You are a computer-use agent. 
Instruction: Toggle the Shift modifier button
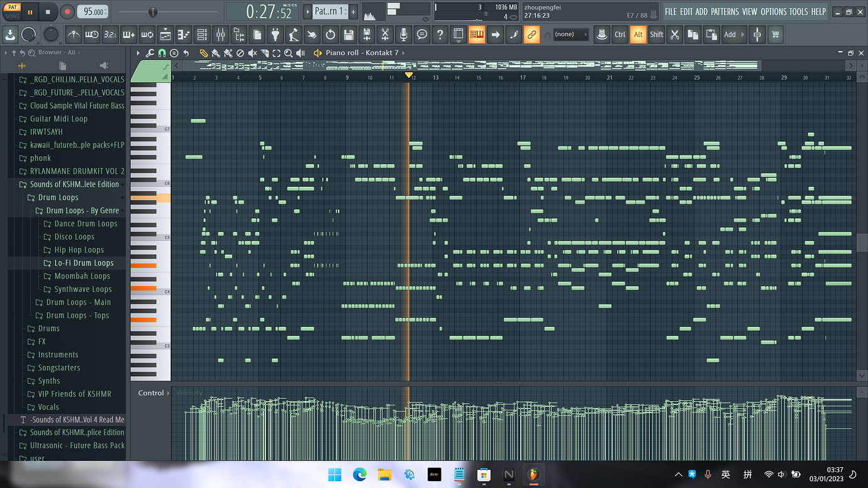coord(657,35)
